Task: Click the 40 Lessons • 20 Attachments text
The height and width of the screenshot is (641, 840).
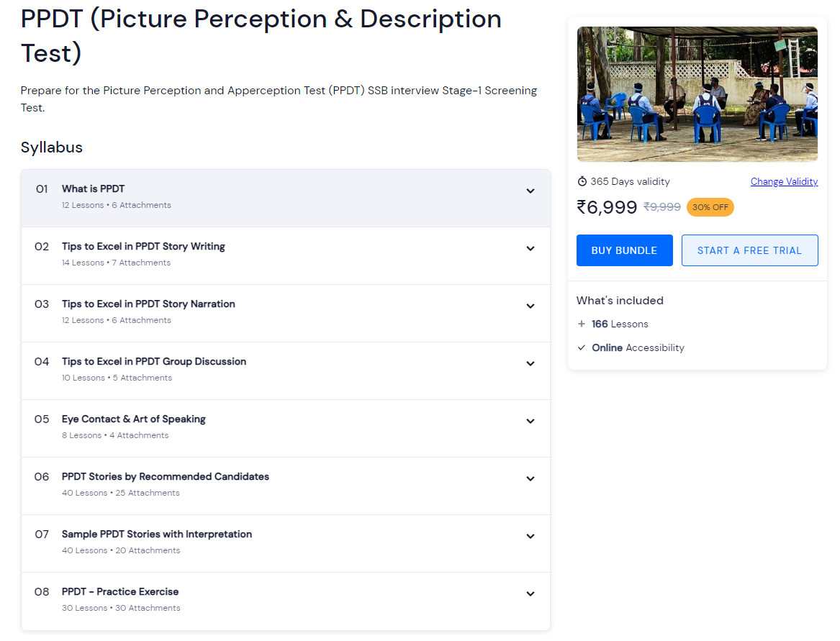Action: pos(121,550)
